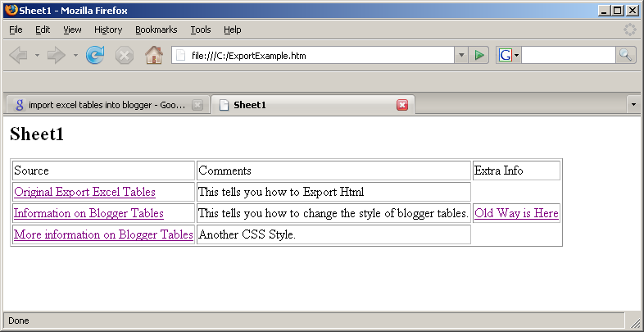
Task: Click the change style of blogger tables cell
Action: pos(333,213)
